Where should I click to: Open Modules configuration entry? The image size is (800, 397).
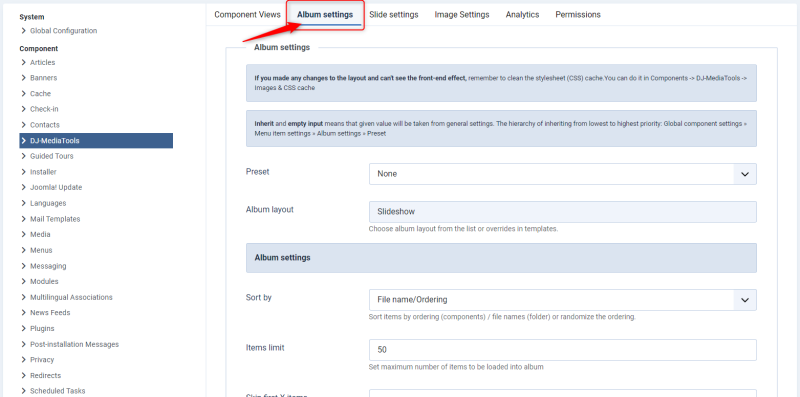click(x=44, y=281)
